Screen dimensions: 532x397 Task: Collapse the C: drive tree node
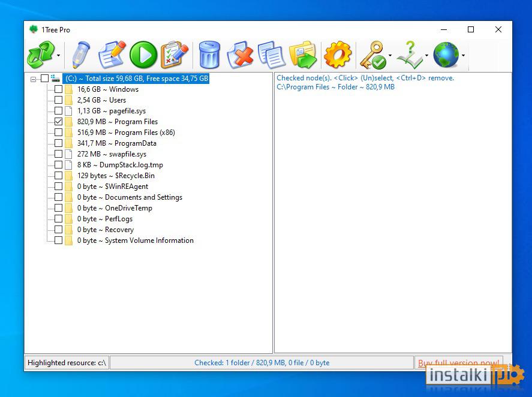33,79
